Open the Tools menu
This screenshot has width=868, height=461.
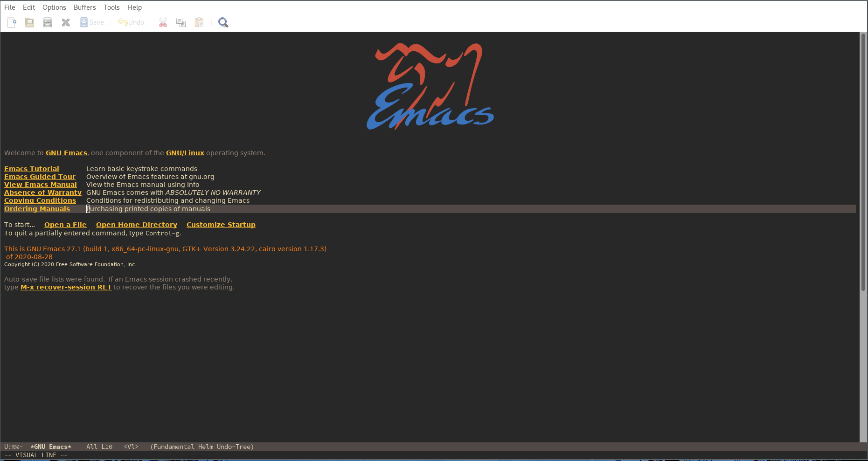point(111,7)
